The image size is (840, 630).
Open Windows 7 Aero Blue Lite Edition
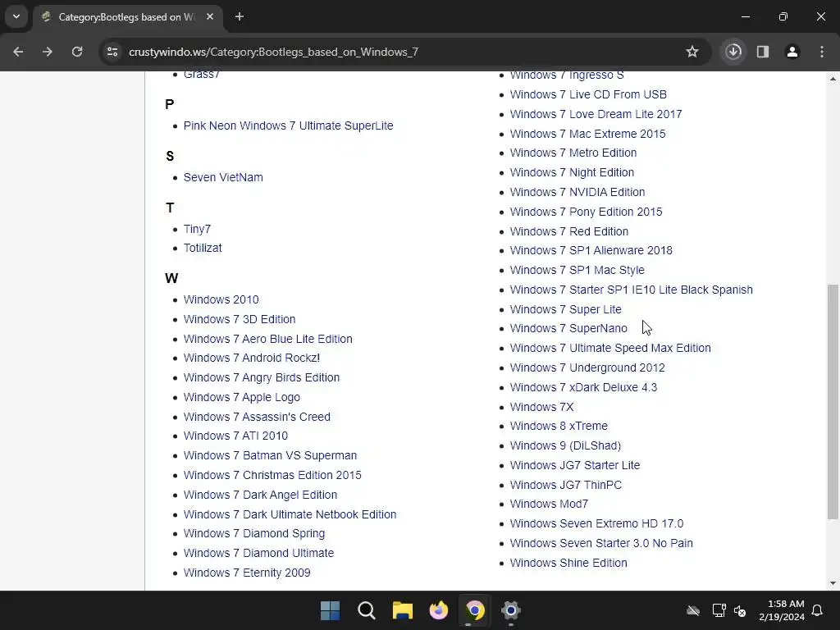[268, 339]
